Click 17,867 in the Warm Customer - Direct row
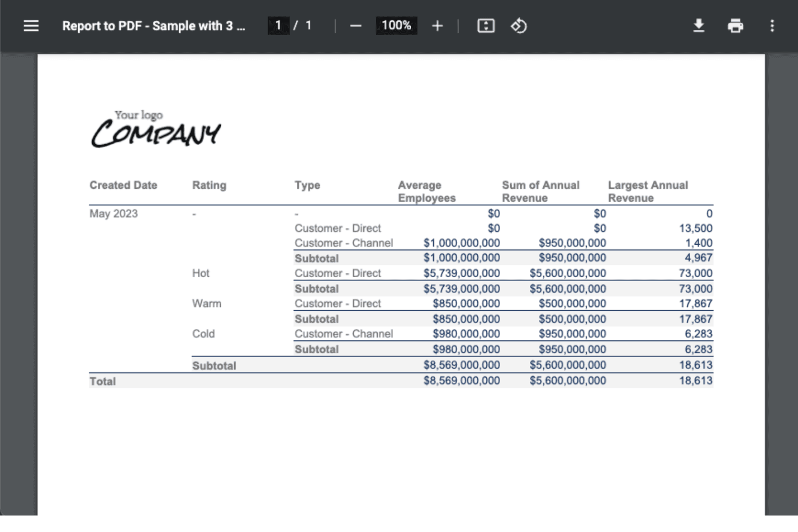This screenshot has width=798, height=532. tap(695, 304)
